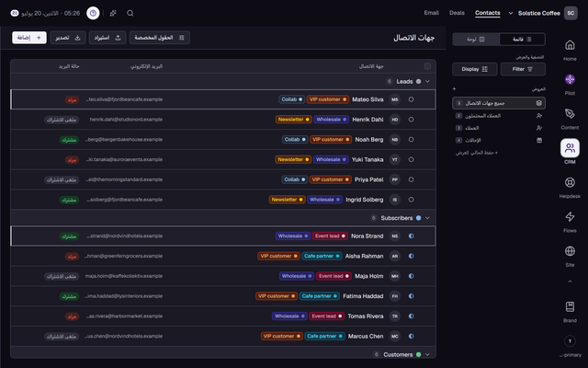
Task: Switch to the Email tab
Action: [431, 13]
